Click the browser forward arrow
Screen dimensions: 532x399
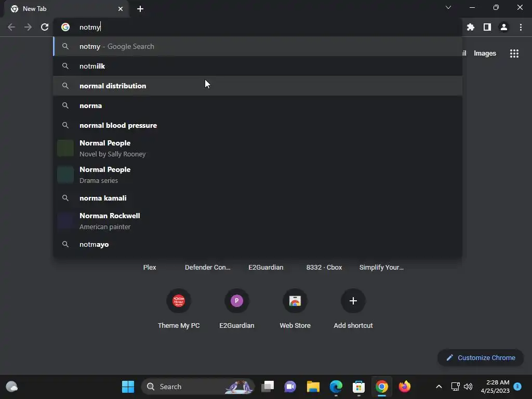click(28, 27)
